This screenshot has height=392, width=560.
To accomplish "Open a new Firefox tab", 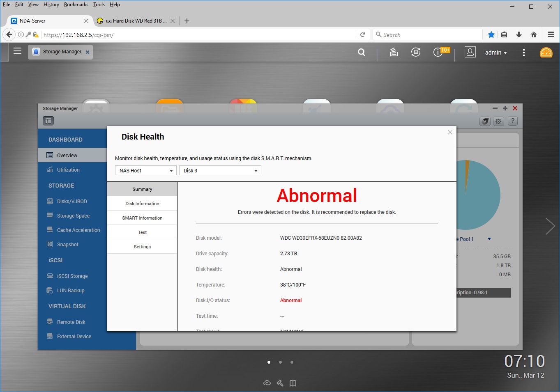I will point(187,21).
